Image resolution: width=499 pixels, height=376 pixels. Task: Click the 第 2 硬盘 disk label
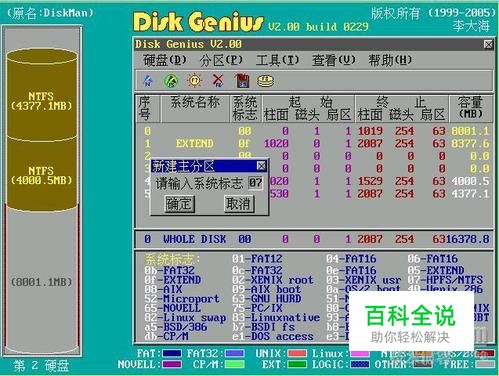[x=41, y=366]
